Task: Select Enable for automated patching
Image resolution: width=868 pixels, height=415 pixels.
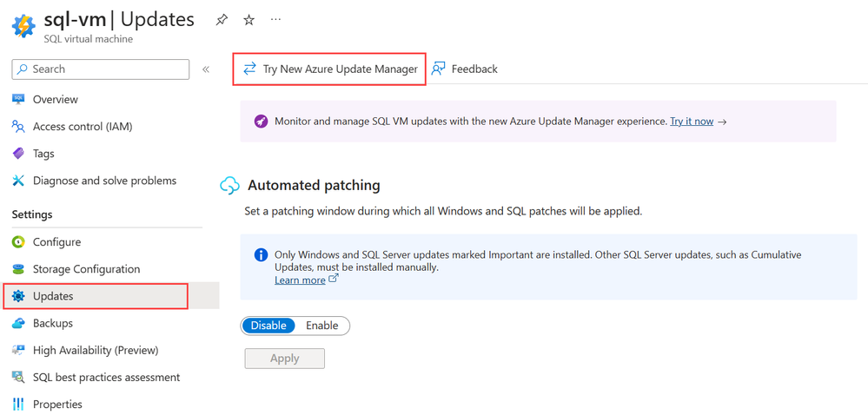Action: tap(322, 326)
